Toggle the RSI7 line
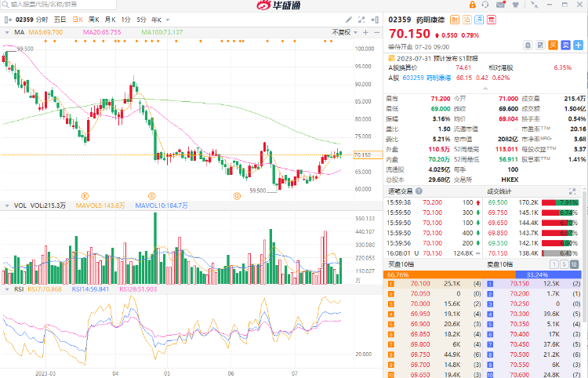The image size is (588, 378). [x=45, y=289]
